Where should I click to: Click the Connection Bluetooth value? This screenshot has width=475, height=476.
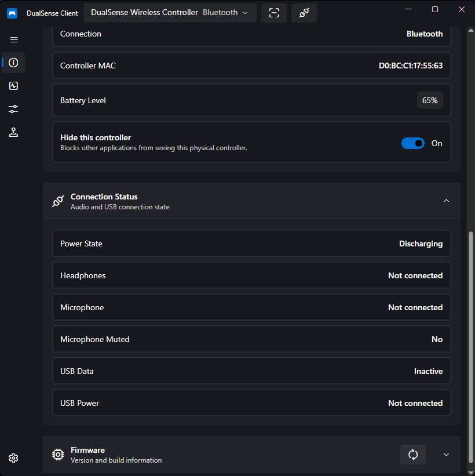pyautogui.click(x=425, y=34)
